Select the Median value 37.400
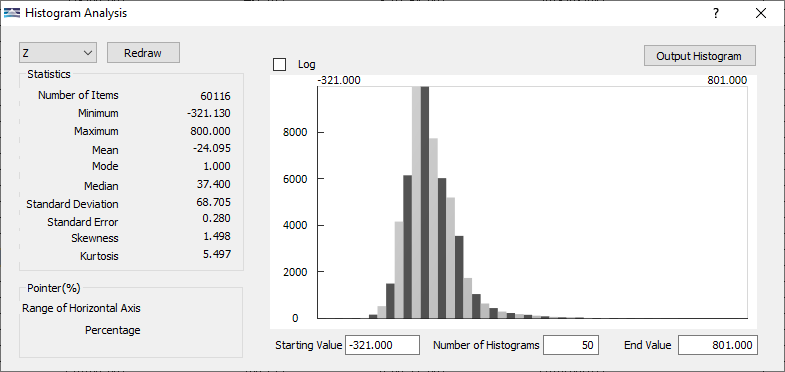Image resolution: width=785 pixels, height=372 pixels. point(214,184)
